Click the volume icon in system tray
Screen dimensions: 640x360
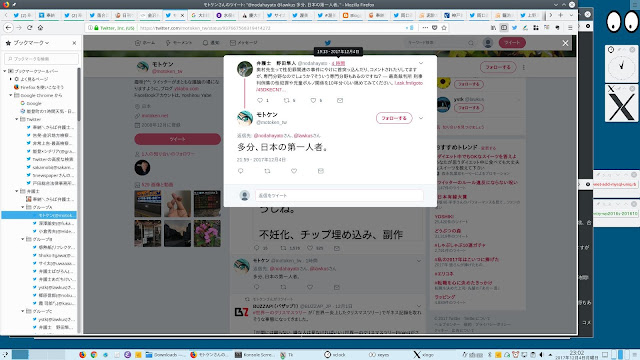tap(542, 355)
